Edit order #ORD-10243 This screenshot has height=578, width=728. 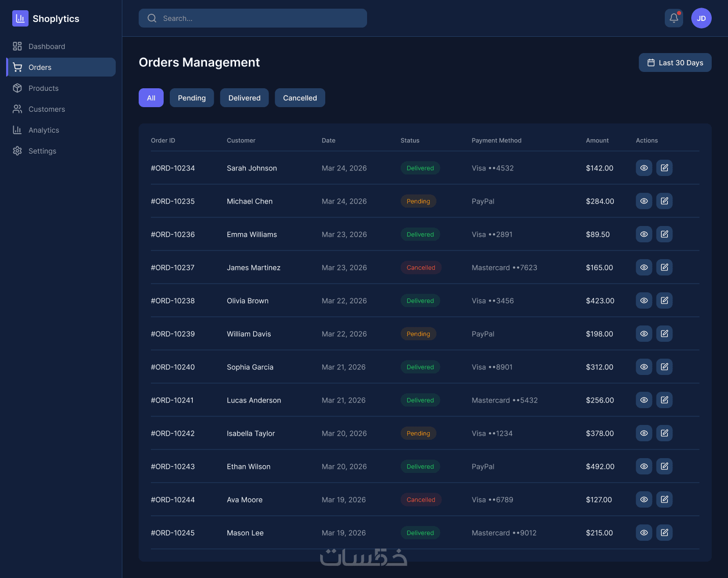click(664, 466)
